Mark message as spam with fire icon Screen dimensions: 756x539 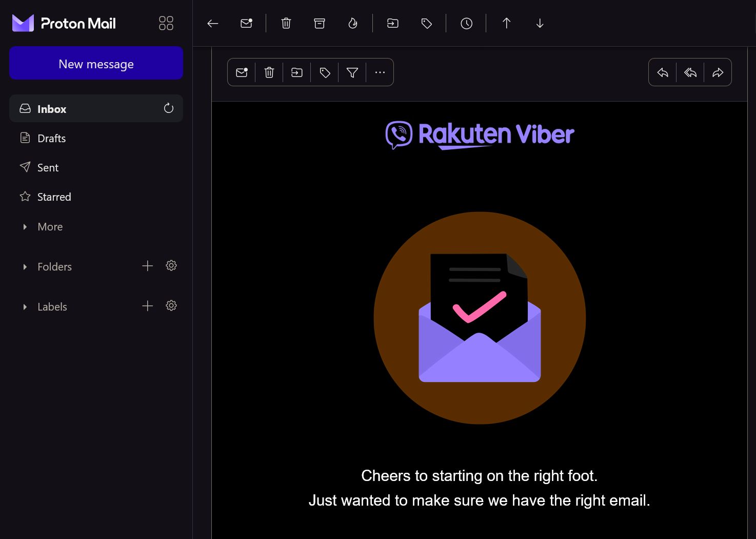pos(353,23)
